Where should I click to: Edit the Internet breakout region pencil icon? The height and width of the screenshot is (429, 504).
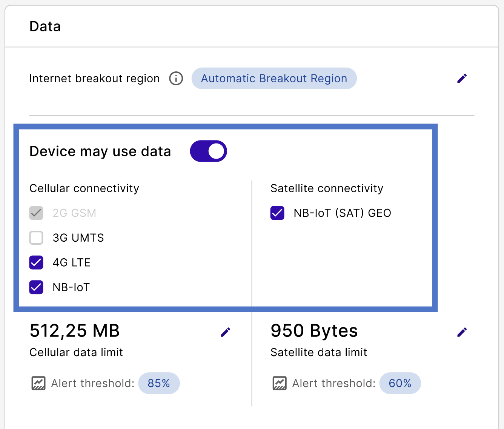pos(462,79)
